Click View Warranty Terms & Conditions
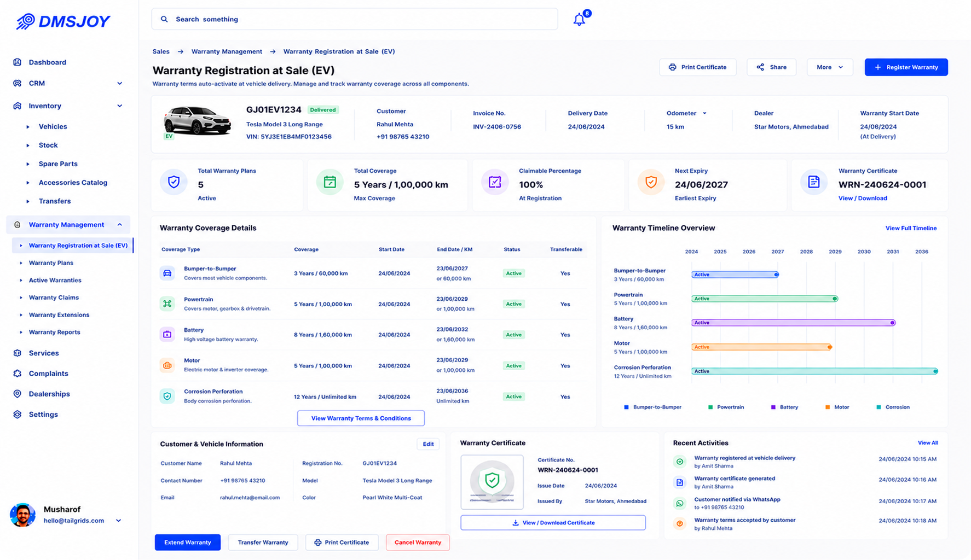The image size is (971, 560). coord(361,418)
